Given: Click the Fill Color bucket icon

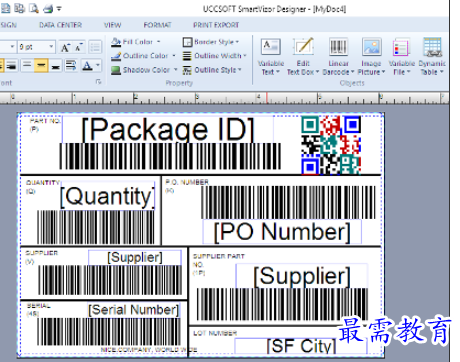Looking at the screenshot, I should point(116,42).
